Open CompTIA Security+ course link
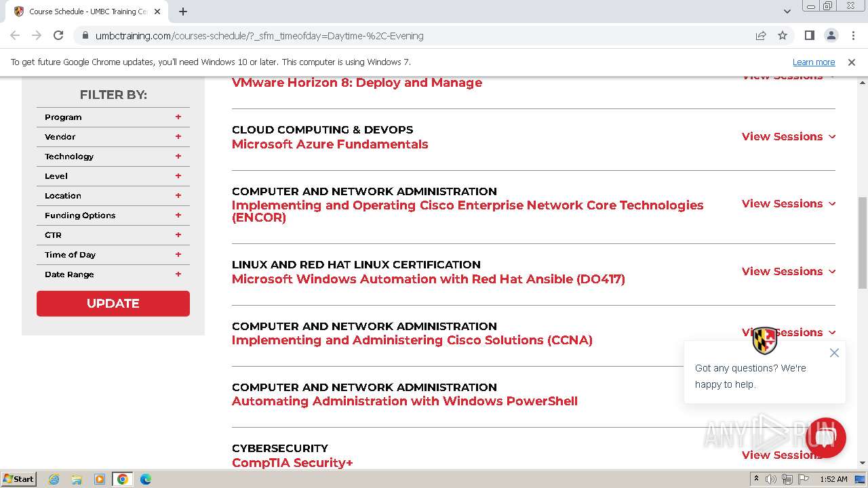Viewport: 868px width, 488px height. coord(292,463)
